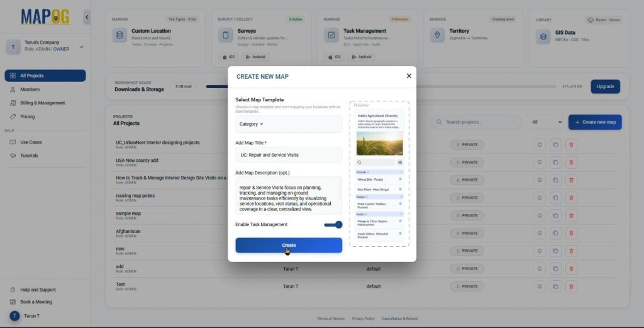
Task: Click duplicate icon for USA New county add
Action: (x=555, y=162)
